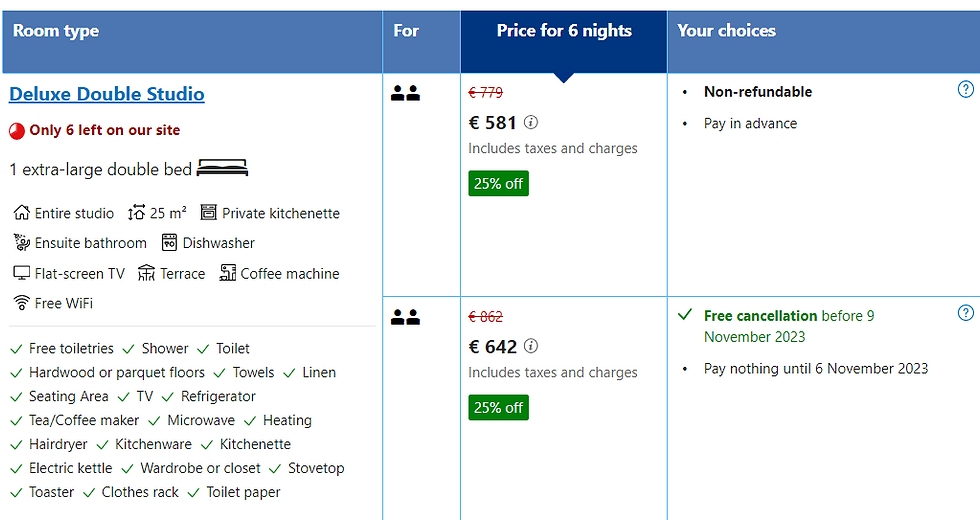The image size is (980, 520).
Task: Click the Terrace icon
Action: [x=147, y=273]
